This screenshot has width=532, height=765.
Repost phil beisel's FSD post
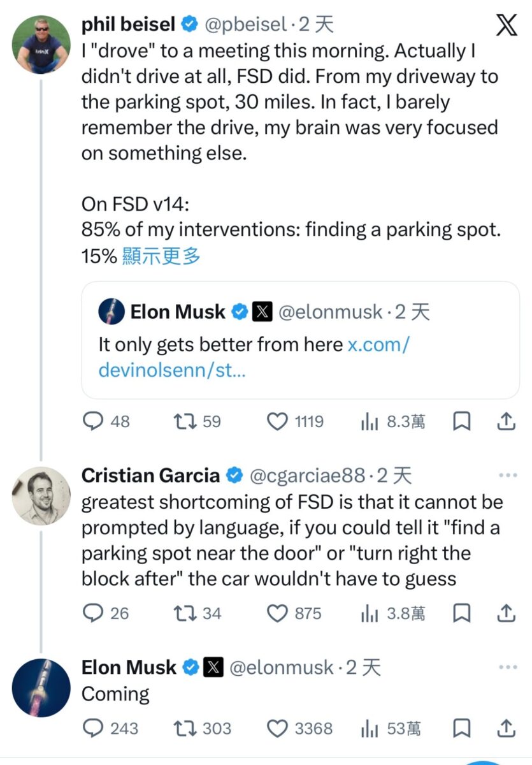click(184, 421)
